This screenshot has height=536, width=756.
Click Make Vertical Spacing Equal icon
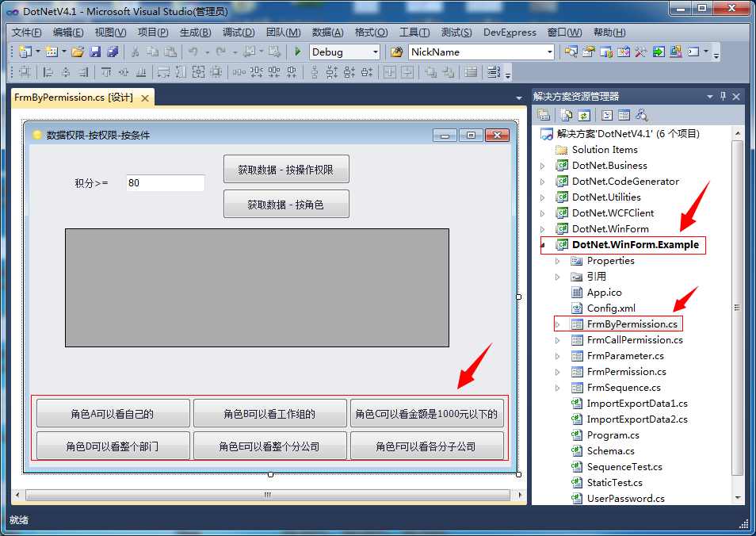tap(315, 72)
